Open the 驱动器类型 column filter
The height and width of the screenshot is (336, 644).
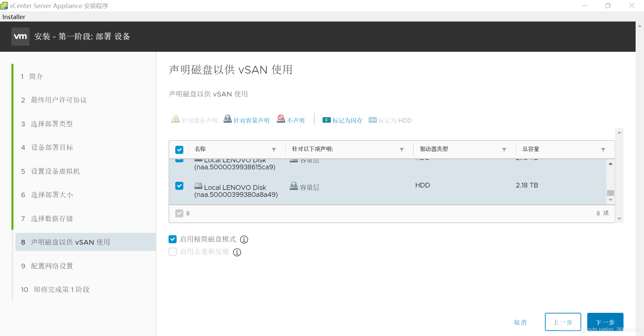504,150
